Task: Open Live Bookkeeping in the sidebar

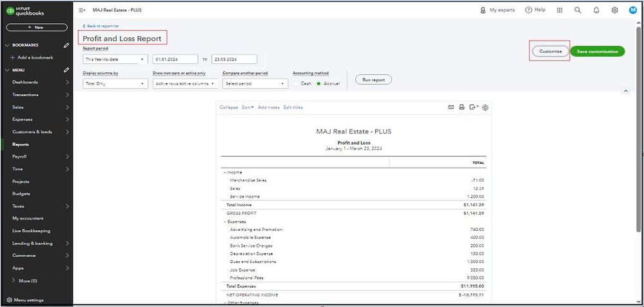Action: point(31,230)
